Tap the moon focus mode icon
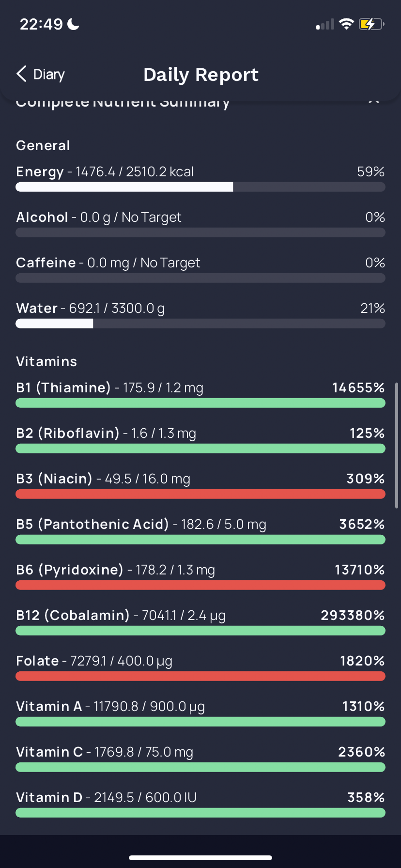 point(74,24)
